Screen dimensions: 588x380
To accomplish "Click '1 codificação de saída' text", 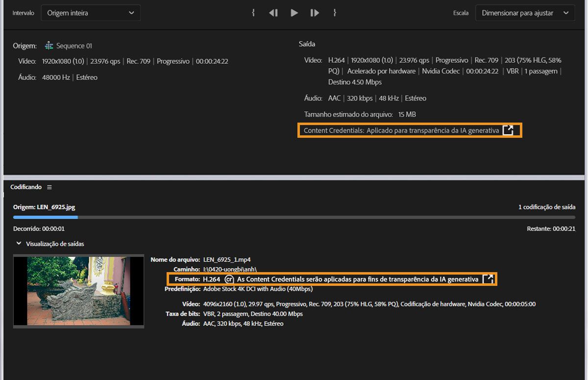I will pyautogui.click(x=547, y=207).
